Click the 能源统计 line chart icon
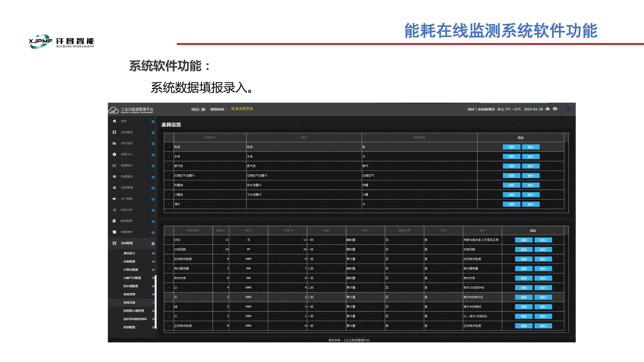The height and width of the screenshot is (362, 644). coord(114,165)
